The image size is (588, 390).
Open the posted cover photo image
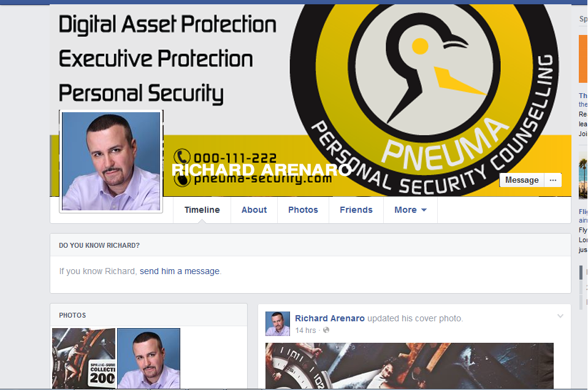tap(410, 366)
